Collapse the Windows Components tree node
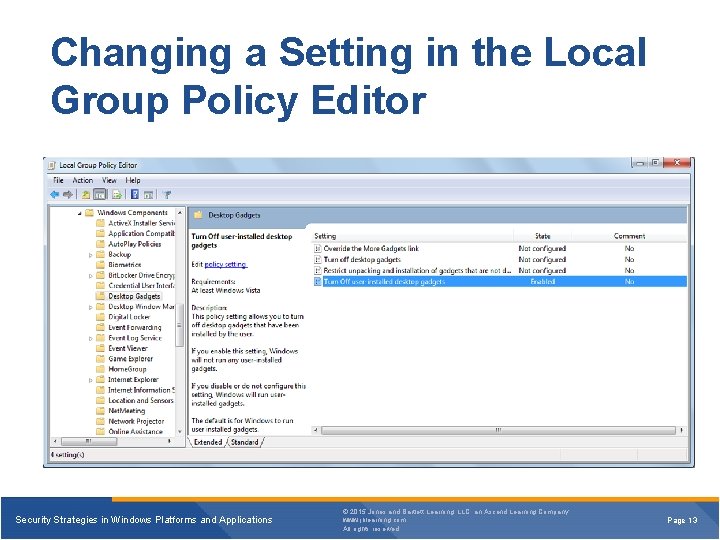Screen dimensions: 720x540 [x=79, y=213]
